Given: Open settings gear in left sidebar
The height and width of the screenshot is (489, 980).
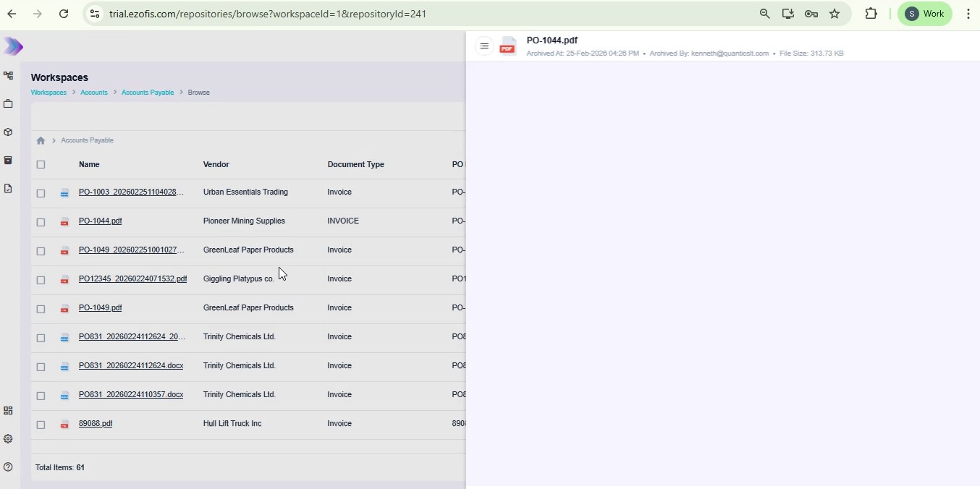Looking at the screenshot, I should click(x=9, y=439).
